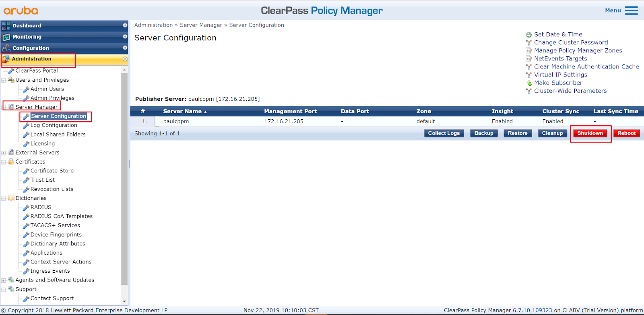Click the navigation tree scrollbar down arrow
Screen dimensions: 644x315
124,301
